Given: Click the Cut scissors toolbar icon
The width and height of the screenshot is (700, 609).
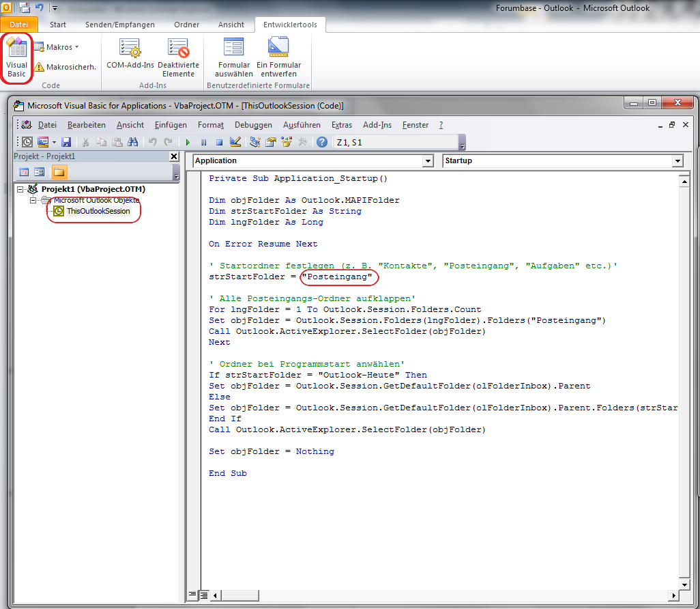Looking at the screenshot, I should click(85, 142).
